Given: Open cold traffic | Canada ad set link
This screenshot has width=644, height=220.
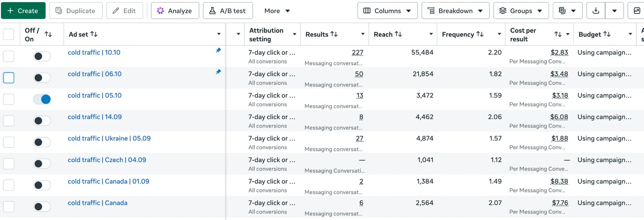Looking at the screenshot, I should coord(98,203).
